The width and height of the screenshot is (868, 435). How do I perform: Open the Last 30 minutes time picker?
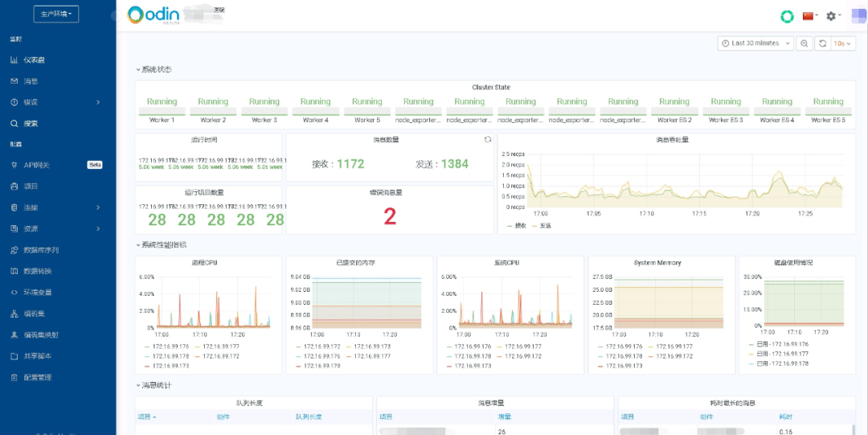755,43
